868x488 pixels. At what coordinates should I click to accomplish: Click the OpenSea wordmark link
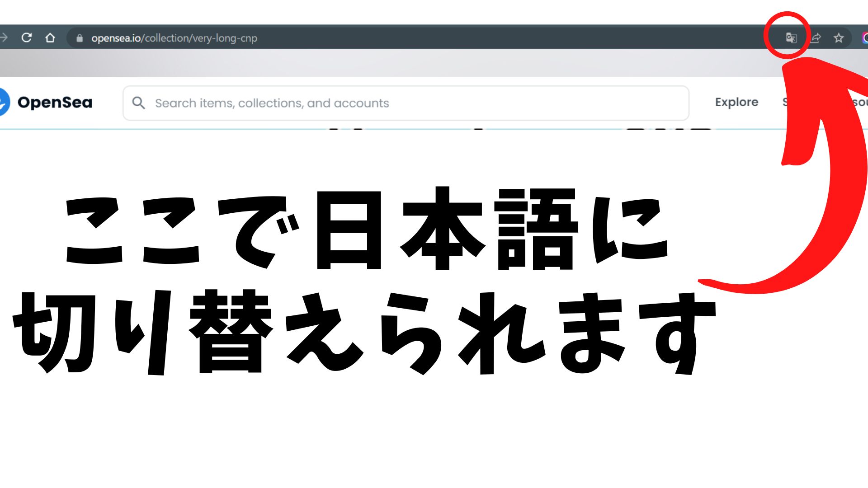pyautogui.click(x=55, y=102)
